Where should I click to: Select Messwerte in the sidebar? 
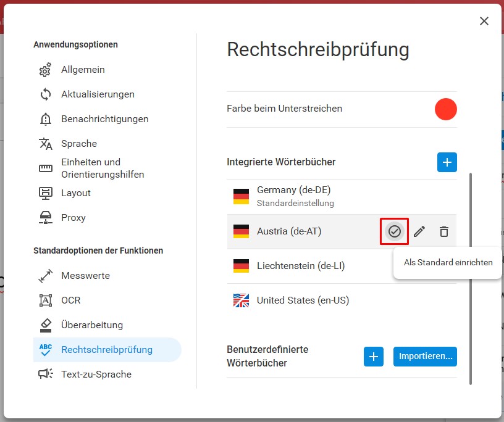(107, 276)
